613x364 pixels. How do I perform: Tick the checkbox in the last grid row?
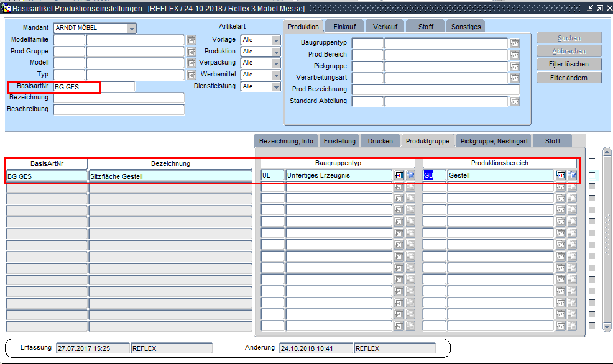pyautogui.click(x=592, y=325)
